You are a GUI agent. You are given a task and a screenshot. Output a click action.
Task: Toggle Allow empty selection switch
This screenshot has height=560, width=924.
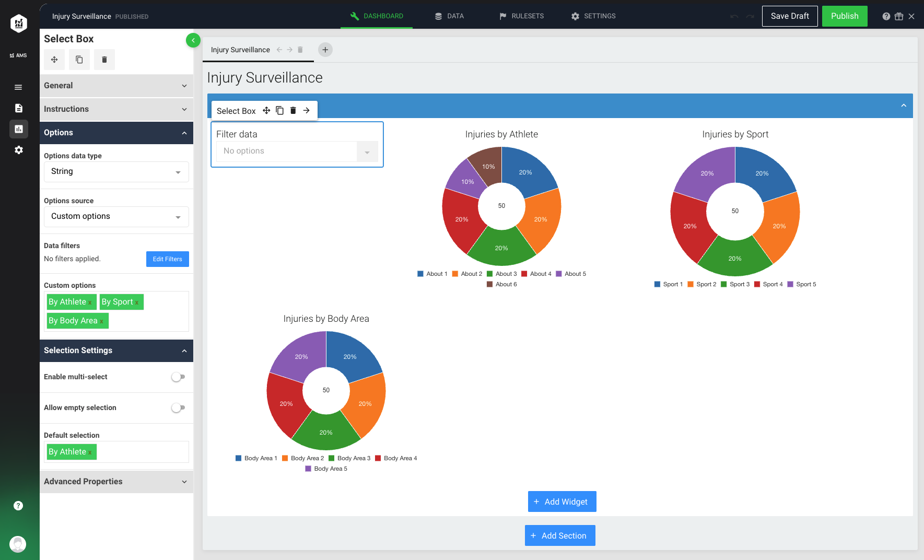178,407
